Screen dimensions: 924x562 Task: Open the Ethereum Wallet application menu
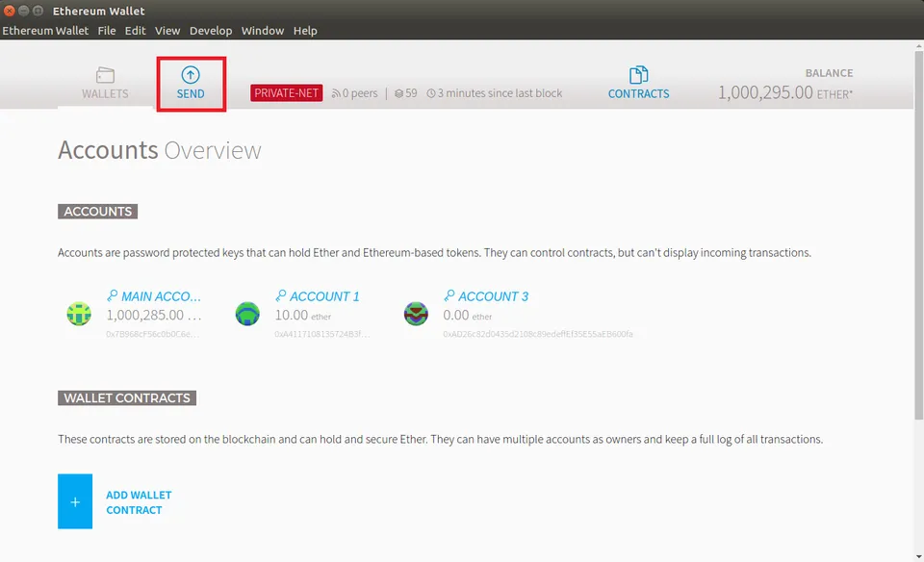45,31
